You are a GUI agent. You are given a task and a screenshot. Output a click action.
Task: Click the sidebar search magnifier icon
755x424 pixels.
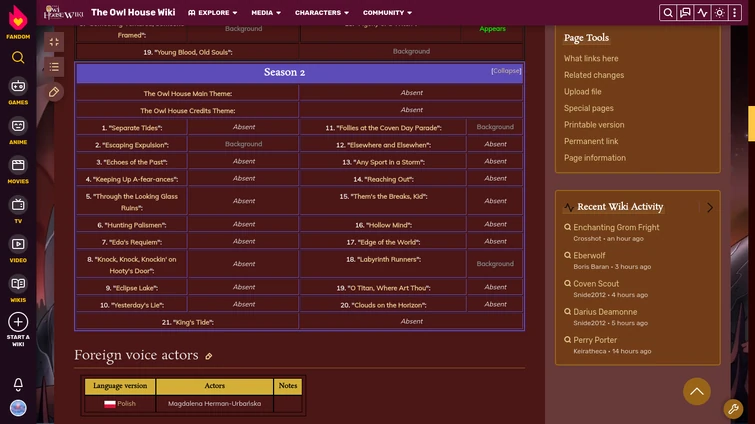coord(18,58)
